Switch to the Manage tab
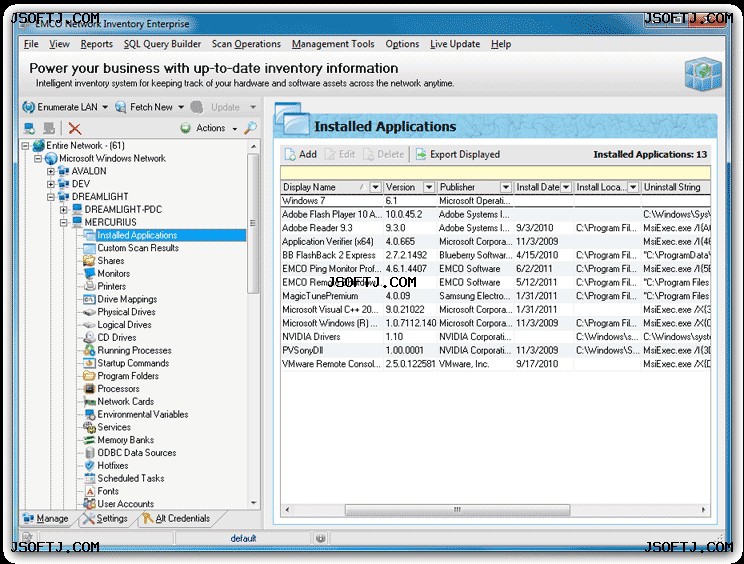Image resolution: width=744 pixels, height=564 pixels. [46, 518]
